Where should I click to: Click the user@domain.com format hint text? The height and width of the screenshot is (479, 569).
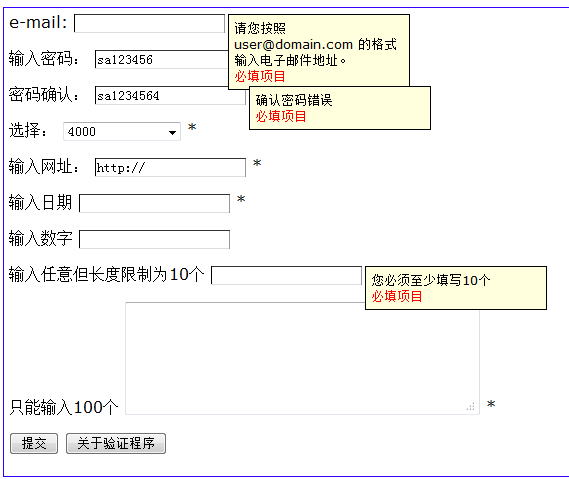(315, 44)
